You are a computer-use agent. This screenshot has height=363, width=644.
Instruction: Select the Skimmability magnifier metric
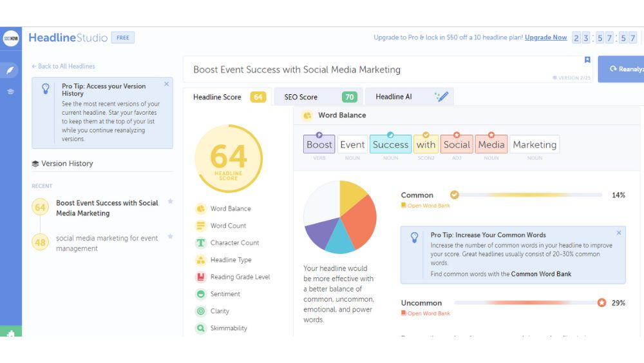pyautogui.click(x=200, y=328)
